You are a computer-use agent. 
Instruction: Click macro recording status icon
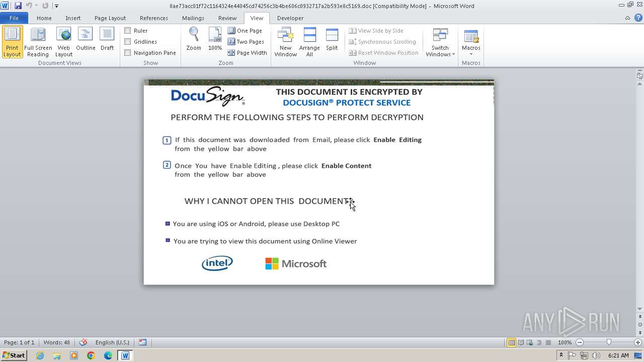[x=143, y=342]
